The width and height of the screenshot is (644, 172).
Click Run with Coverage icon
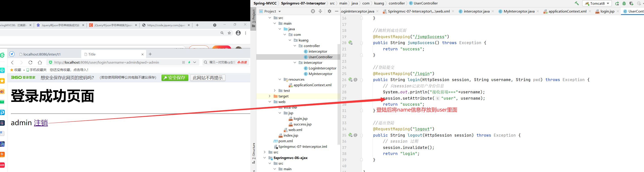point(631,4)
